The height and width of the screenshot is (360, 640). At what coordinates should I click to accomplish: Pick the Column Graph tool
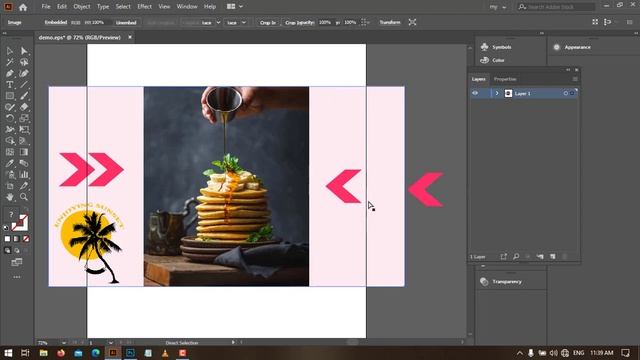tap(24, 175)
